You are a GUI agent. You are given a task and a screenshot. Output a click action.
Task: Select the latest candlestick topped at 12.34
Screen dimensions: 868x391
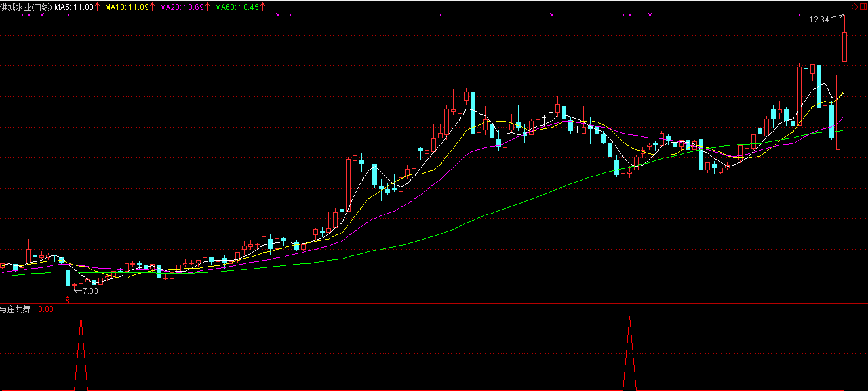click(845, 39)
